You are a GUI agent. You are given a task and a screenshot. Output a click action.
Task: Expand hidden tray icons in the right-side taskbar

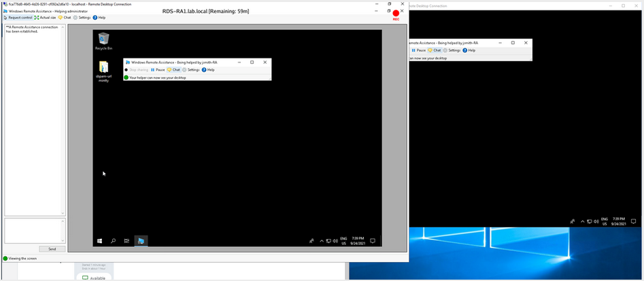(x=582, y=222)
